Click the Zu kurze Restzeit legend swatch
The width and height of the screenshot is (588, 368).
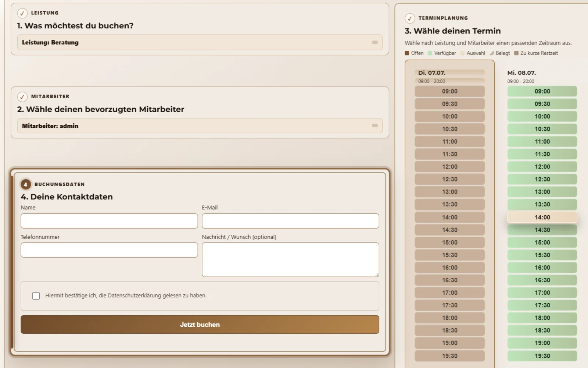(x=516, y=53)
